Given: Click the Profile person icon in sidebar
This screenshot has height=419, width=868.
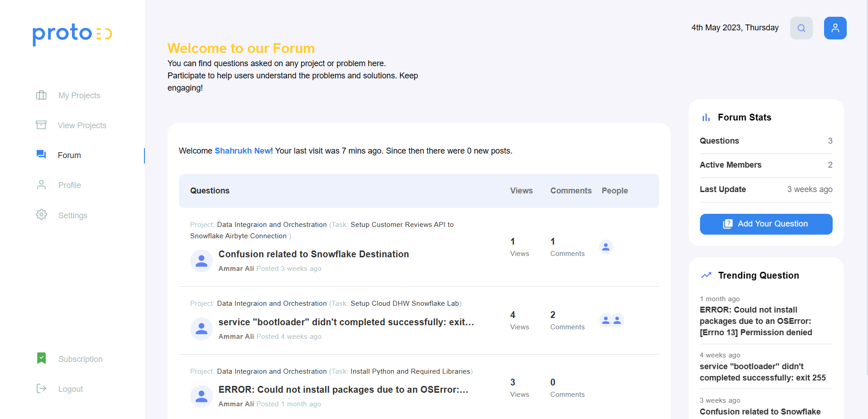Looking at the screenshot, I should [41, 185].
